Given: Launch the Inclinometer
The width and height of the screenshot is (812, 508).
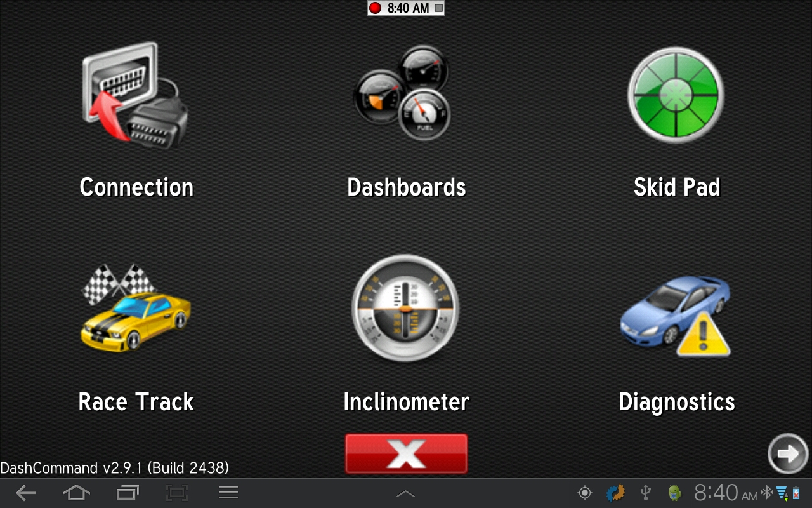Looking at the screenshot, I should 405,309.
